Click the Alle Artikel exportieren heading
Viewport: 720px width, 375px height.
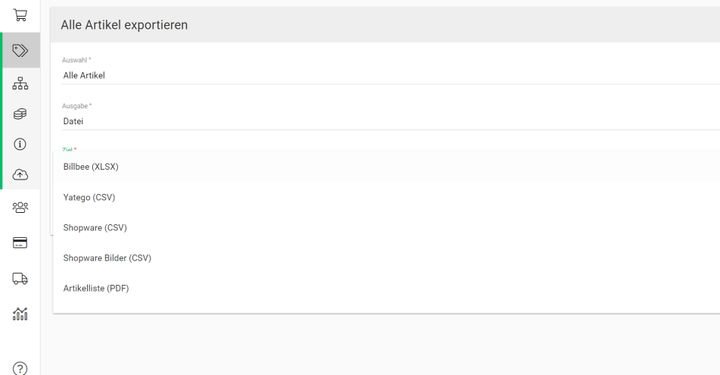(124, 25)
